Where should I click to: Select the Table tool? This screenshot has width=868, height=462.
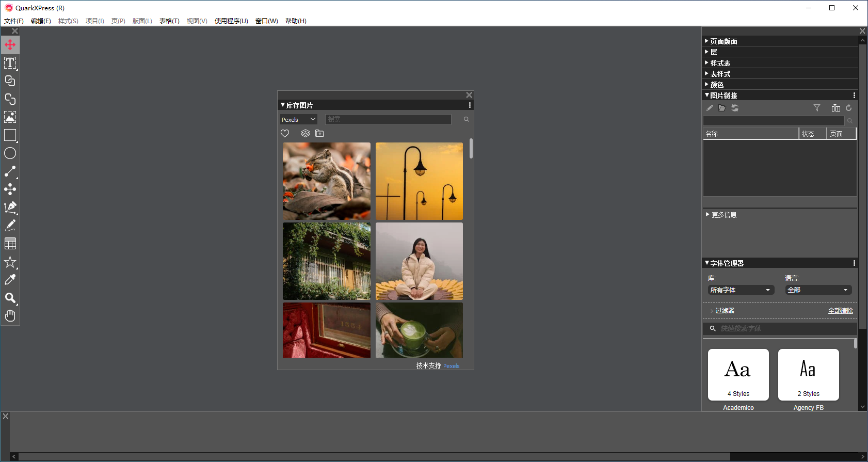click(x=10, y=244)
